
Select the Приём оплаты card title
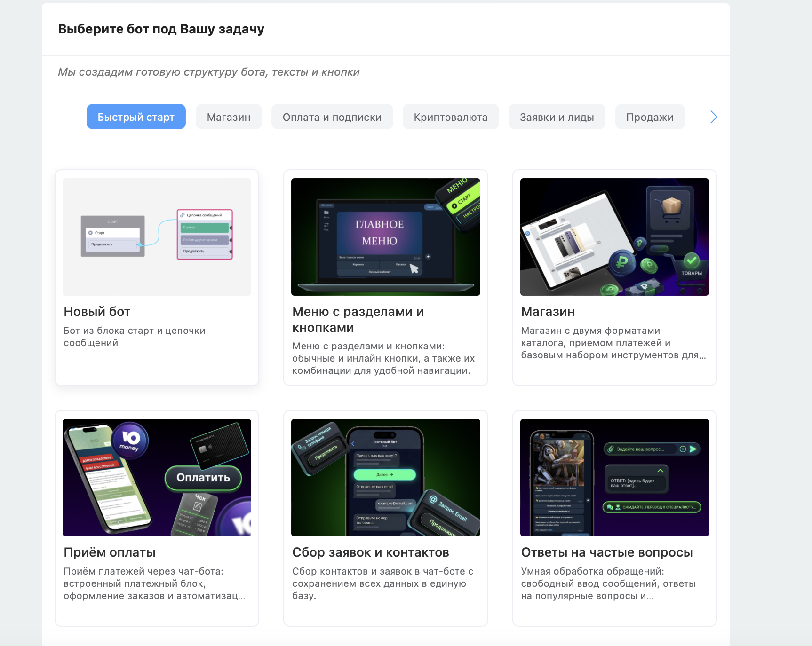(x=110, y=552)
